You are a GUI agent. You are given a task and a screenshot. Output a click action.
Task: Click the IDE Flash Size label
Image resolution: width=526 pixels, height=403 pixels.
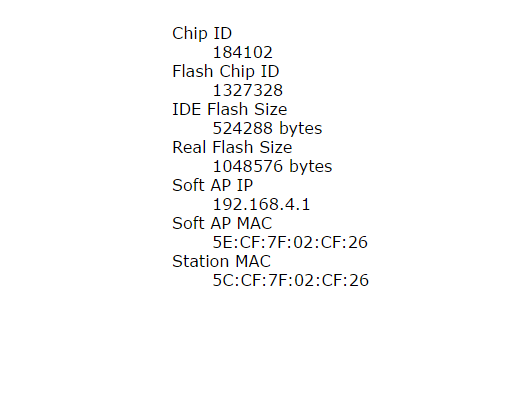229,109
